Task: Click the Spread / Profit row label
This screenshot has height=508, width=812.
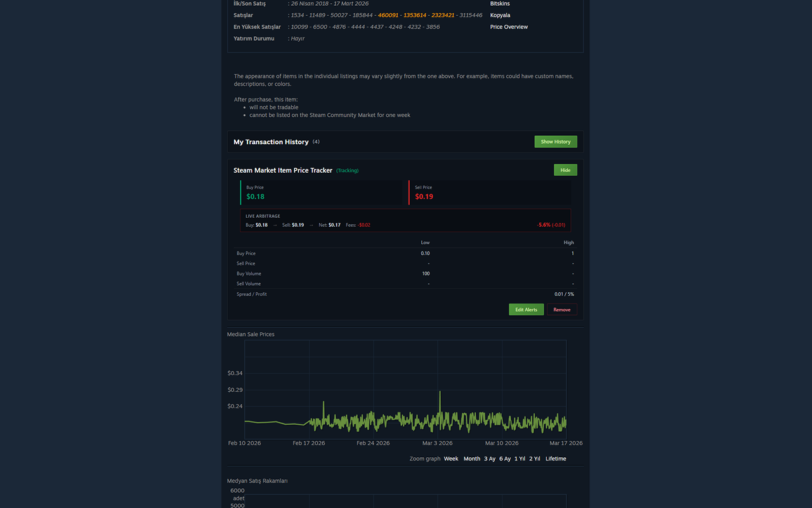Action: 252,294
